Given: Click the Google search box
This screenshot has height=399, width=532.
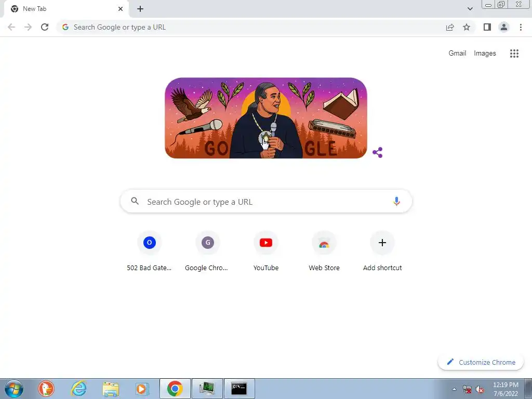Looking at the screenshot, I should (x=266, y=202).
